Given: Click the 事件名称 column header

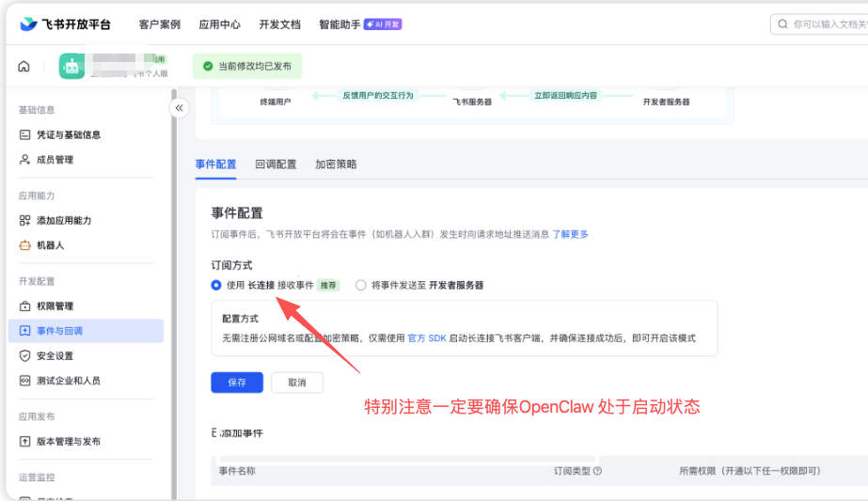Looking at the screenshot, I should (237, 471).
